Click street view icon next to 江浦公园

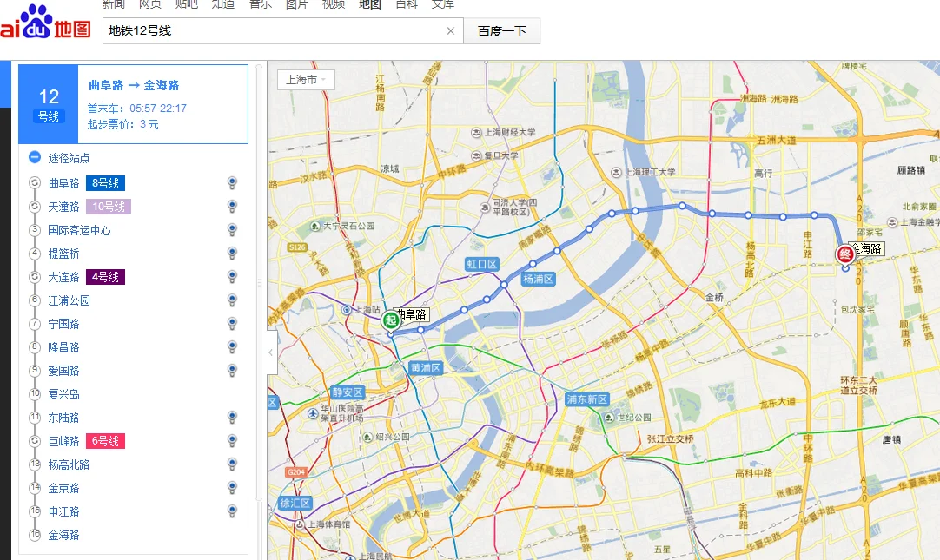232,300
